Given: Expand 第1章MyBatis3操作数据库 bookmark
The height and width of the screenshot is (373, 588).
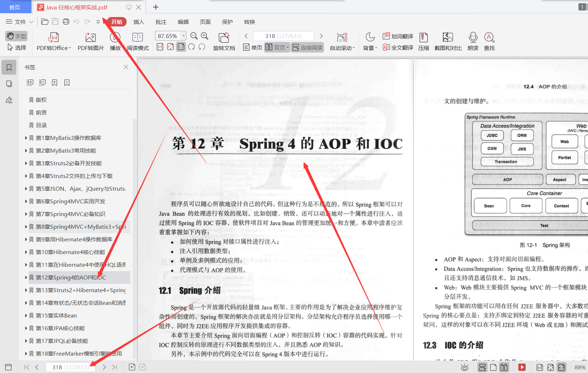Looking at the screenshot, I should (26, 138).
